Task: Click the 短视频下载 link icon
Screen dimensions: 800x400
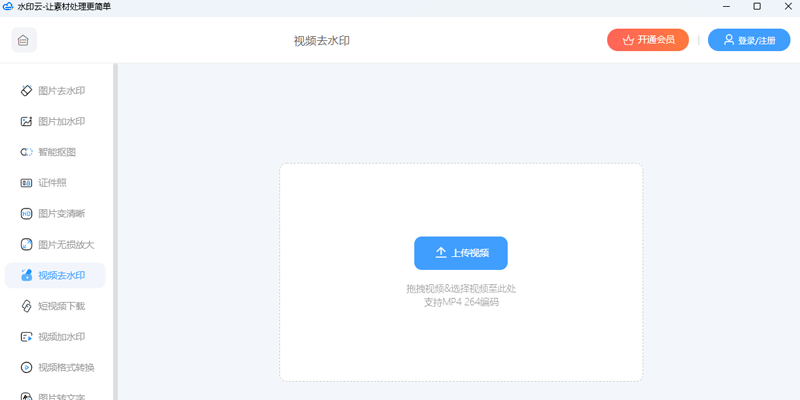Action: point(26,306)
